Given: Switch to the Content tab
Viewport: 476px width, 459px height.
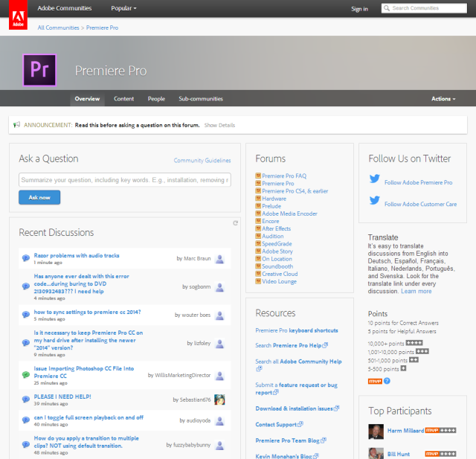Looking at the screenshot, I should (x=123, y=99).
